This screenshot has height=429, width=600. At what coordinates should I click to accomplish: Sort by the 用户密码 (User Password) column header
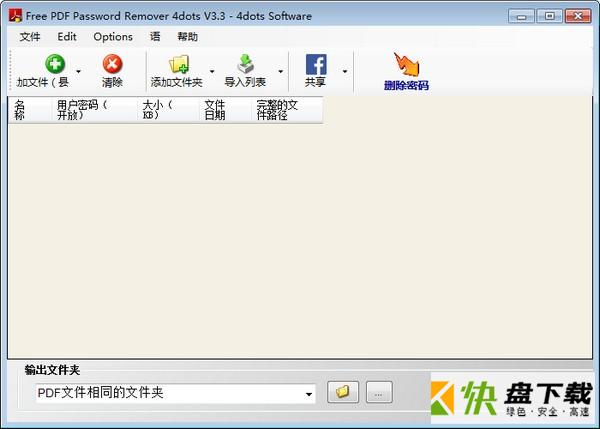pos(95,110)
